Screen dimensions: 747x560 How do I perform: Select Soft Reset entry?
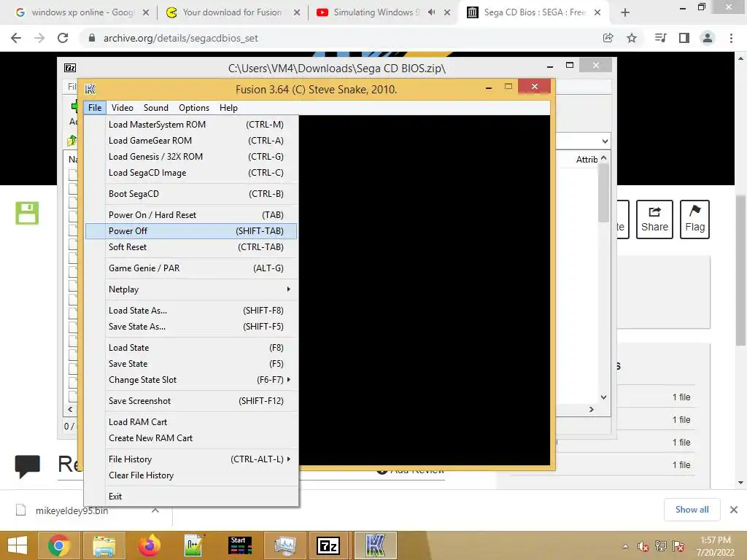pyautogui.click(x=191, y=247)
